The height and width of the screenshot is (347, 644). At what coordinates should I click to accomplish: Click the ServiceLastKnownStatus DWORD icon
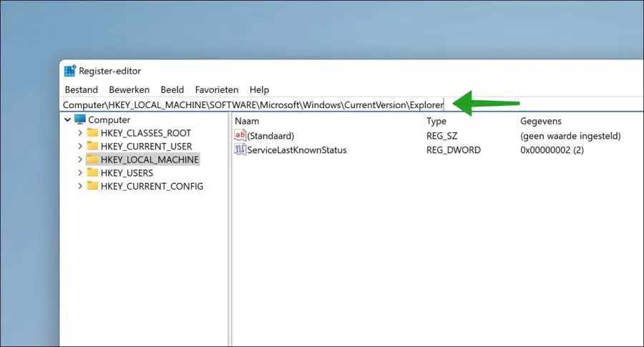(240, 150)
